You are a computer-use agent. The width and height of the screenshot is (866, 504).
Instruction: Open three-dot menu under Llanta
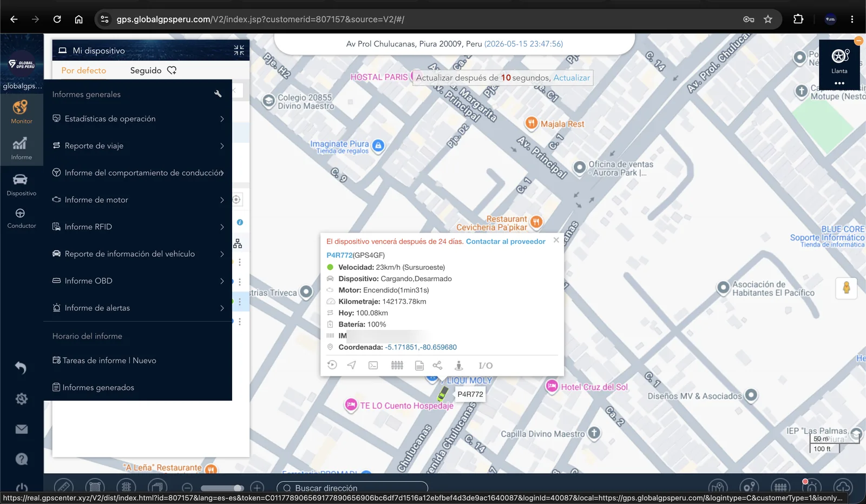(x=839, y=83)
